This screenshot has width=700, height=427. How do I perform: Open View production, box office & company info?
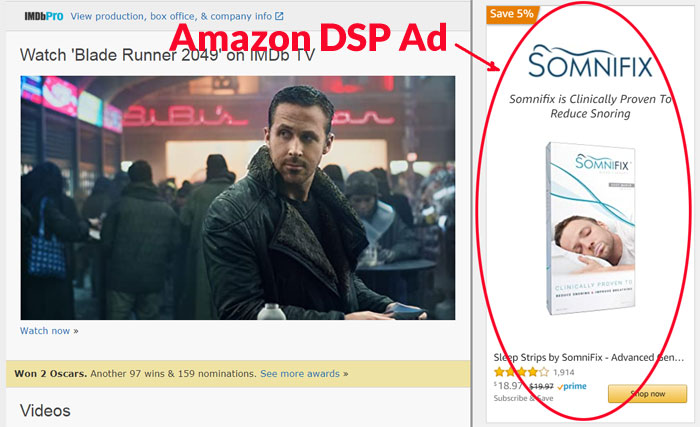171,16
